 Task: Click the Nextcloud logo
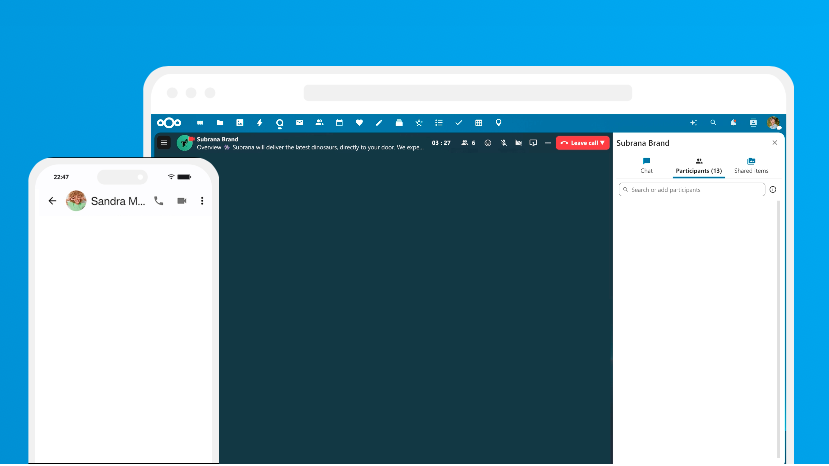point(168,122)
